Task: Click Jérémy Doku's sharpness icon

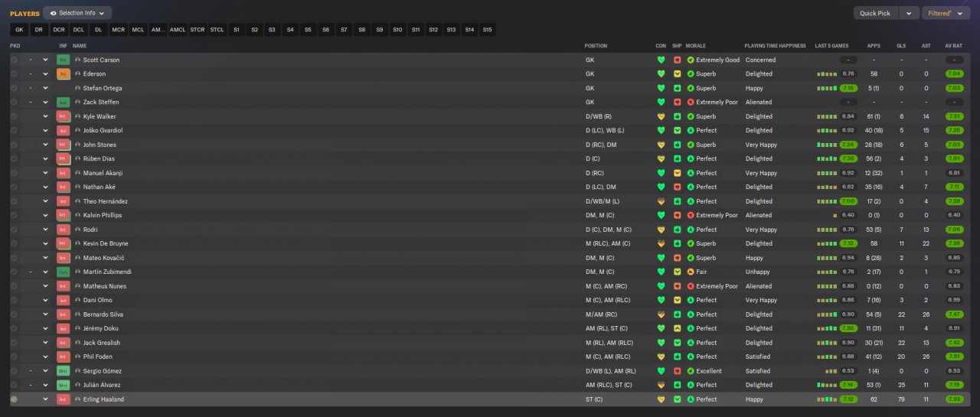Action: click(x=678, y=328)
